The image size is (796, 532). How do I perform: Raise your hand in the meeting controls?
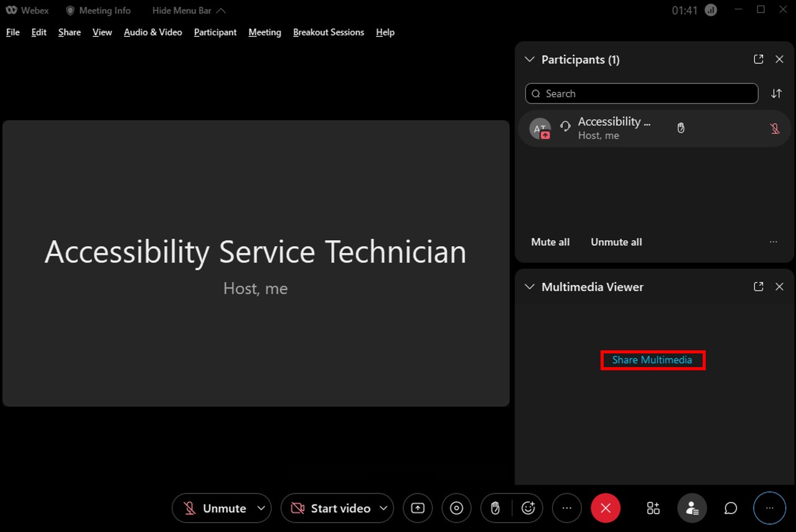coord(495,508)
